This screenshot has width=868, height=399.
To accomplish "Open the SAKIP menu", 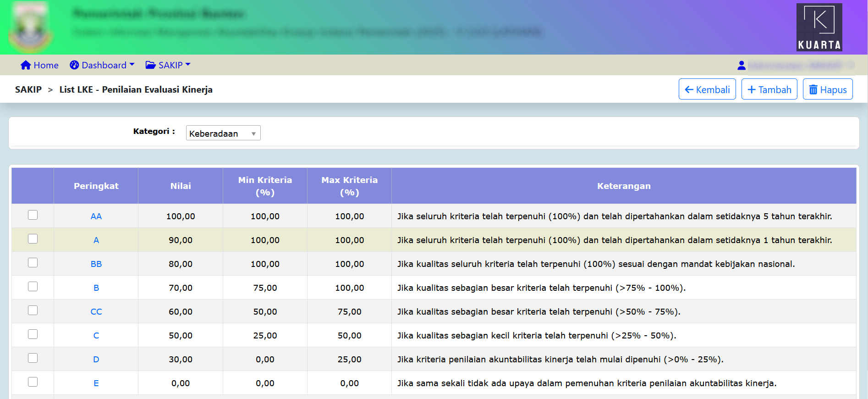I will pos(168,65).
